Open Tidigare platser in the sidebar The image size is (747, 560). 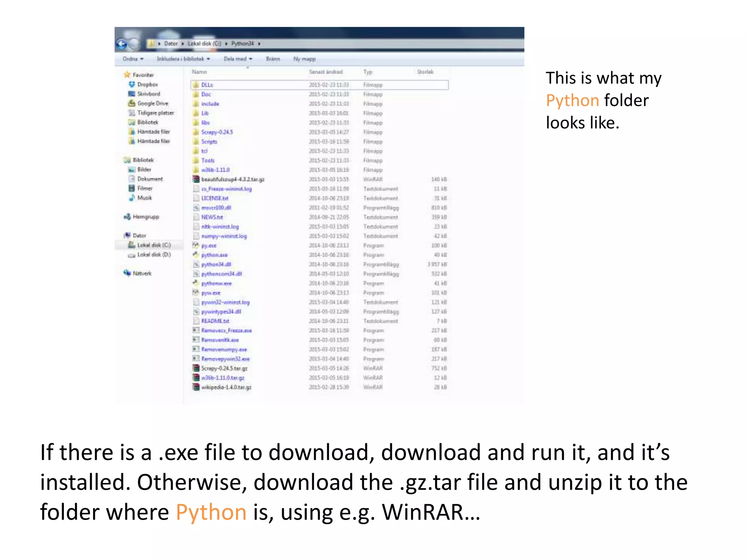click(x=151, y=113)
